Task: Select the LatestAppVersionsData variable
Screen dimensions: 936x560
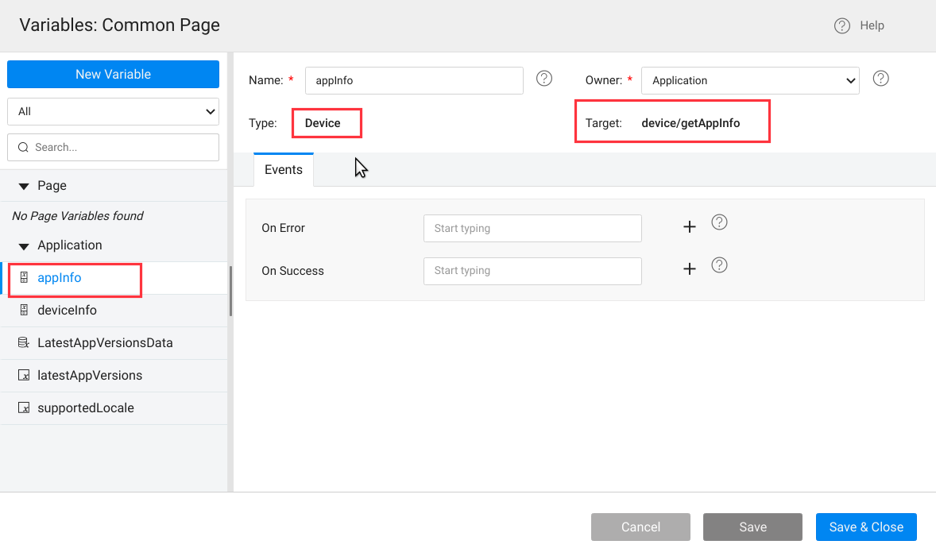Action: click(x=105, y=343)
